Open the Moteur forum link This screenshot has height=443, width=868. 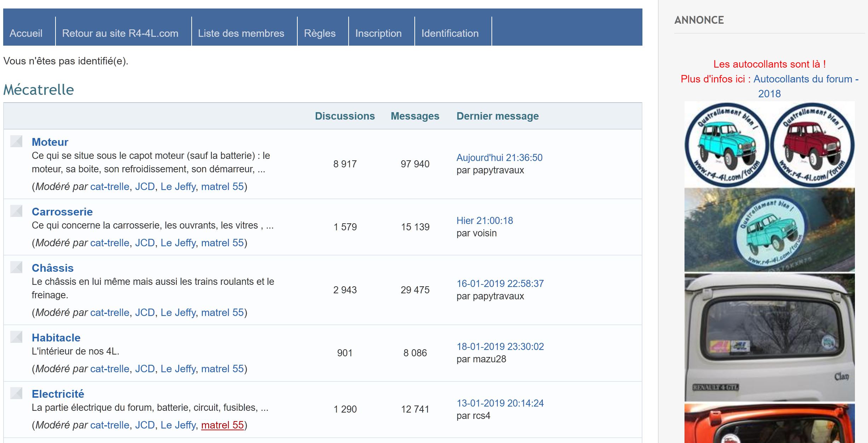[50, 142]
